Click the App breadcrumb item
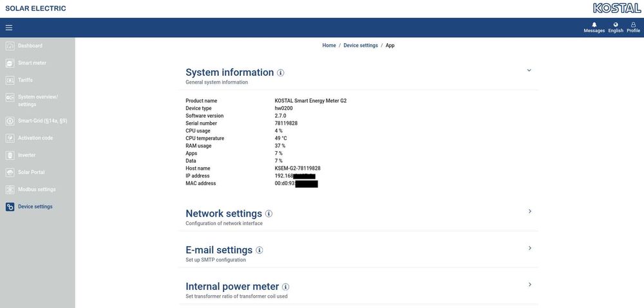644x308 pixels. 390,46
